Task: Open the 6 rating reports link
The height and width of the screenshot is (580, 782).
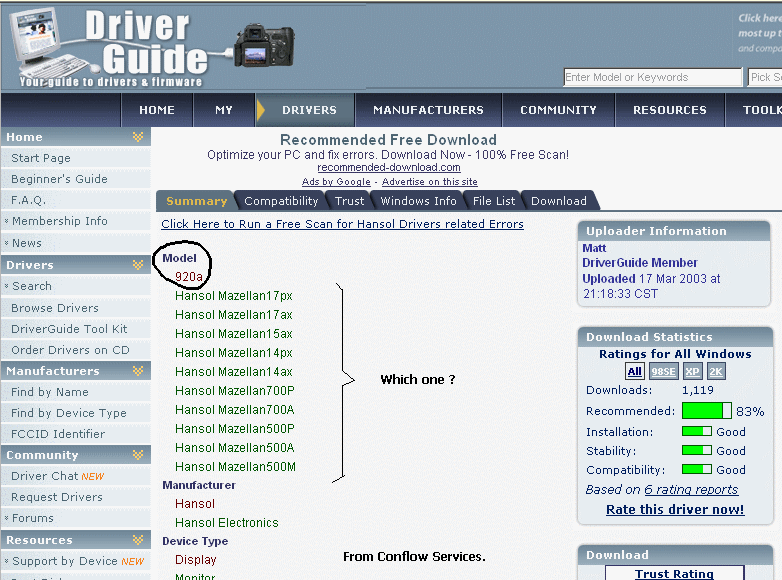Action: tap(691, 490)
